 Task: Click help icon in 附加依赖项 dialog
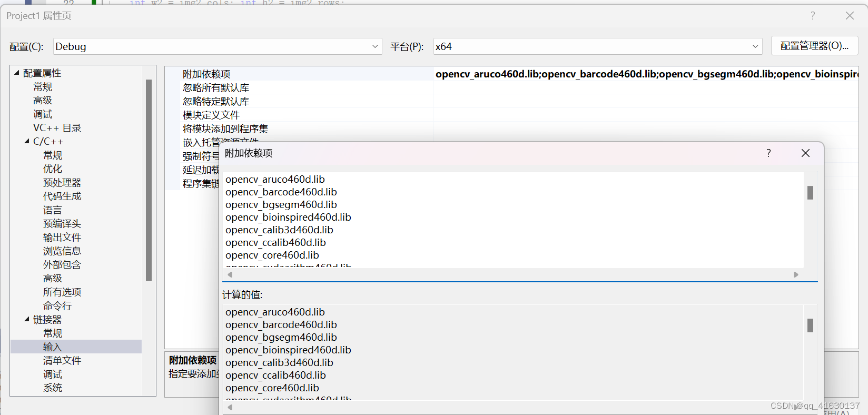click(x=768, y=153)
